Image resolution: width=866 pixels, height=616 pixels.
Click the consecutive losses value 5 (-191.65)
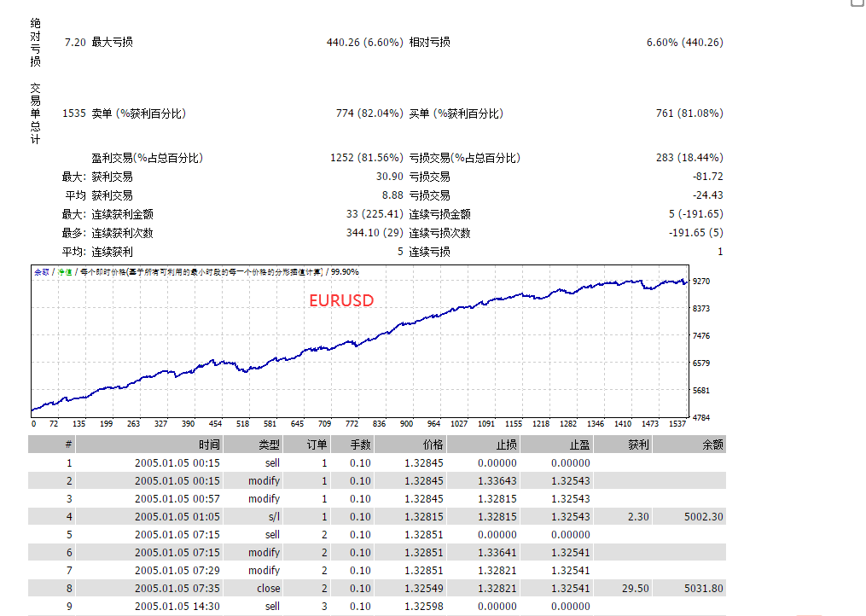point(696,214)
